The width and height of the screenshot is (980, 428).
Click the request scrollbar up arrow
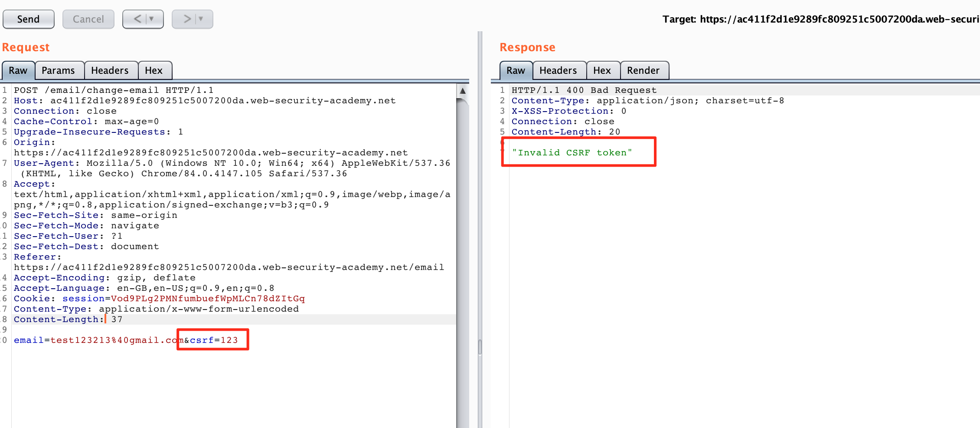pyautogui.click(x=463, y=91)
